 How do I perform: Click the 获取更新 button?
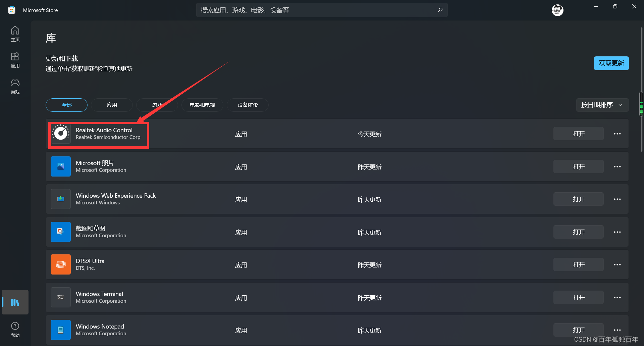(x=611, y=63)
